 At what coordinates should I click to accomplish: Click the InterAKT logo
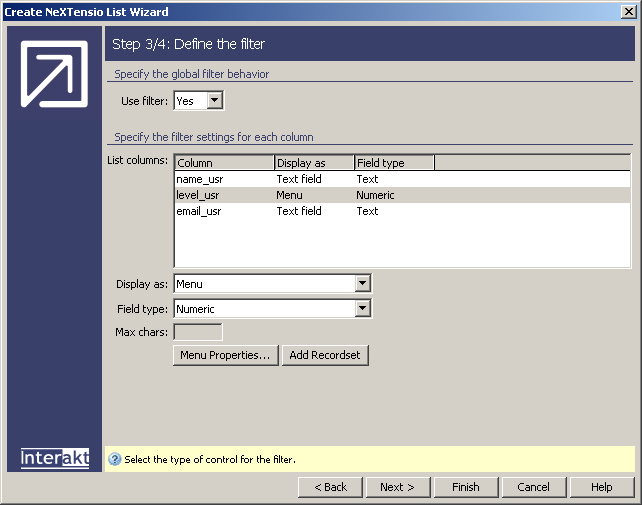(55, 458)
